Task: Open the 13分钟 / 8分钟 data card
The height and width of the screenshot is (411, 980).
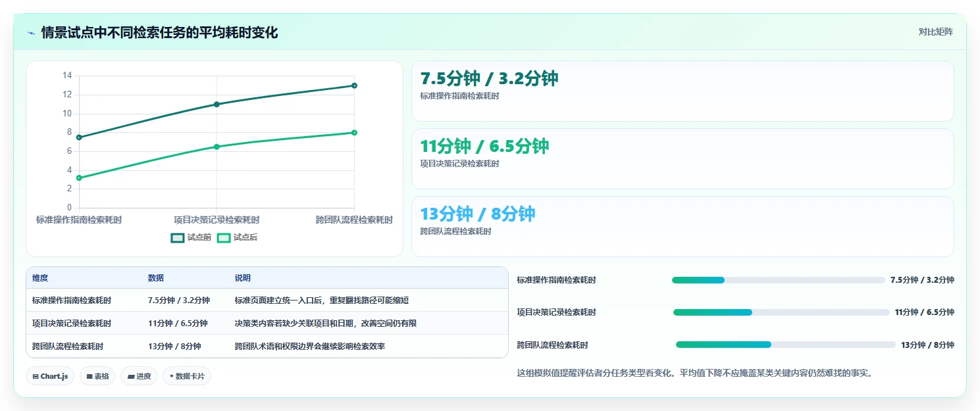Action: (683, 226)
